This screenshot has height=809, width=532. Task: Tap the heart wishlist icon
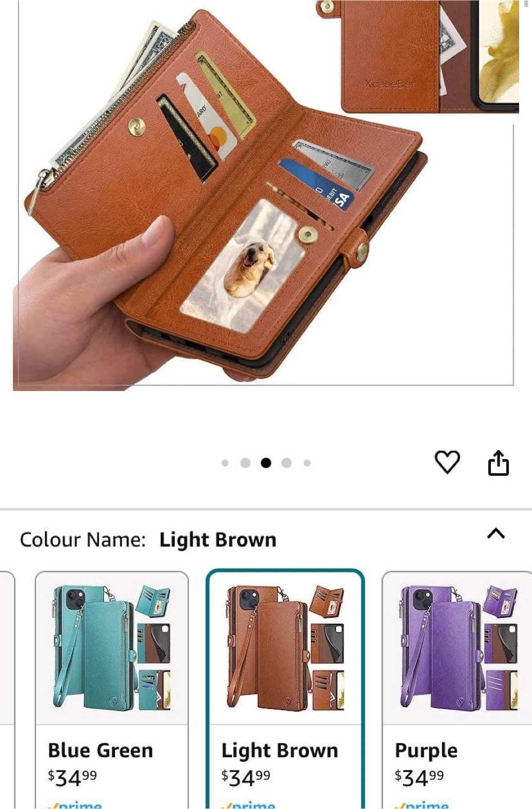coord(447,462)
